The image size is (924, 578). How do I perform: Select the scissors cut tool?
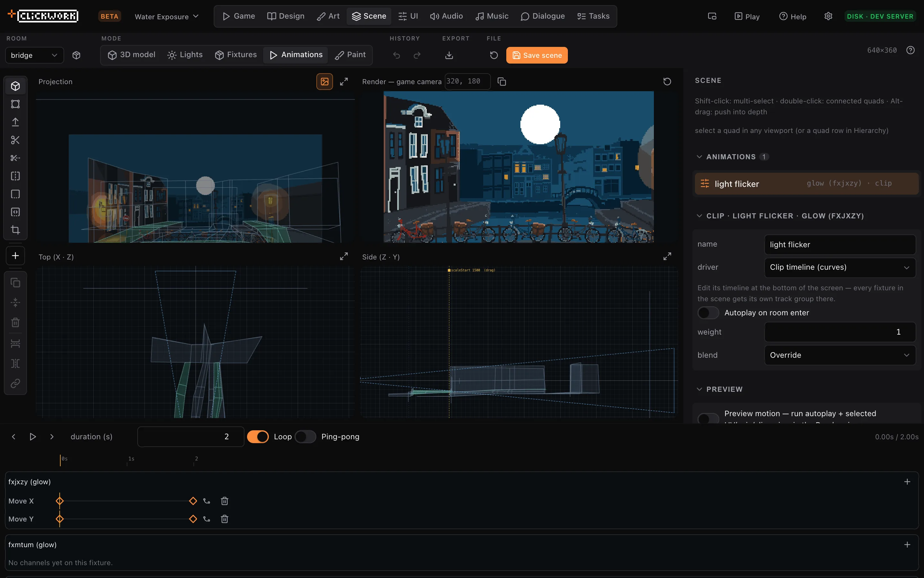[15, 140]
